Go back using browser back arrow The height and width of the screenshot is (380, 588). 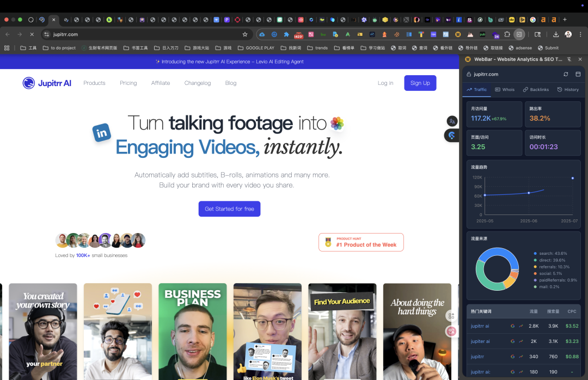tap(8, 34)
